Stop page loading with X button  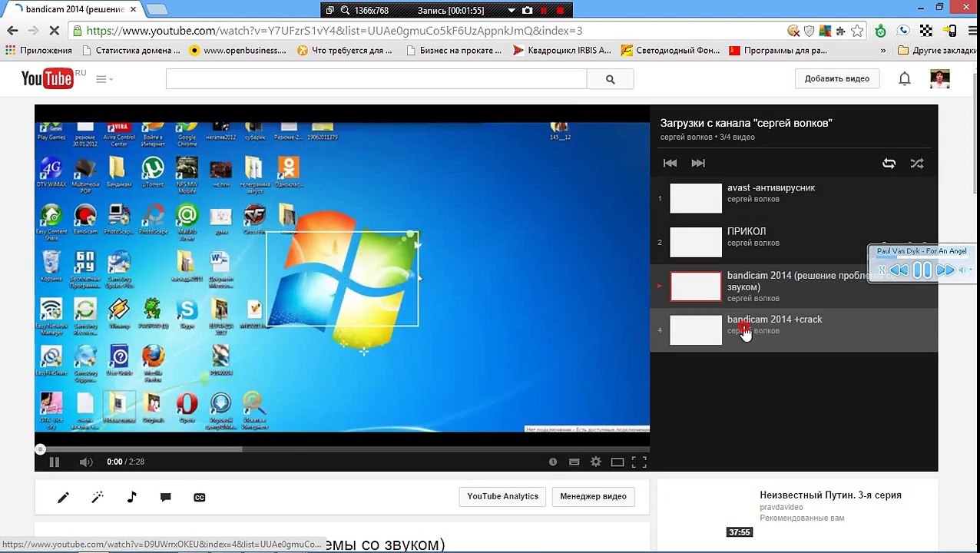(53, 31)
